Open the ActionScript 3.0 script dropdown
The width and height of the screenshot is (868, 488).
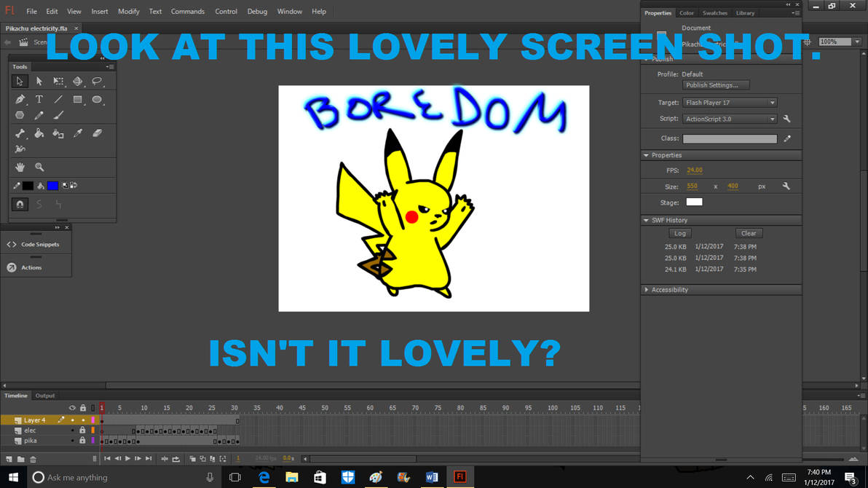click(x=730, y=118)
